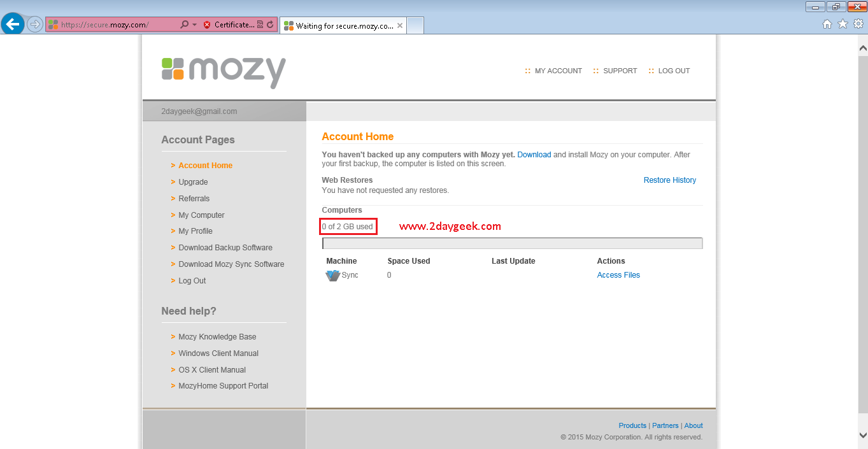The height and width of the screenshot is (449, 868).
Task: Click the 'Actions' column header
Action: pos(611,261)
